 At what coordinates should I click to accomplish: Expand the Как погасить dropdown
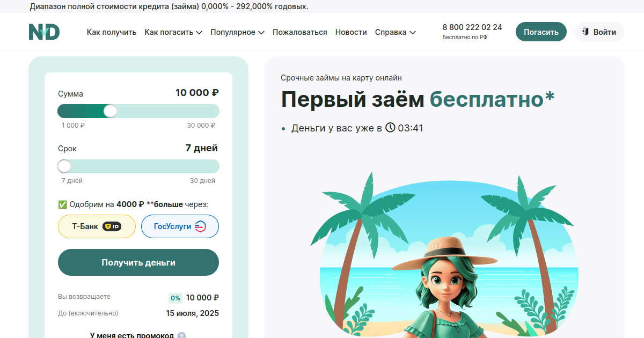click(173, 32)
